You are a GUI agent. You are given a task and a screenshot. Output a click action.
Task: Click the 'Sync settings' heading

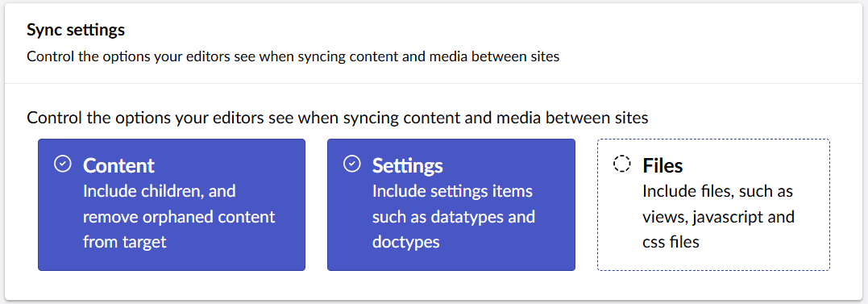(x=75, y=30)
